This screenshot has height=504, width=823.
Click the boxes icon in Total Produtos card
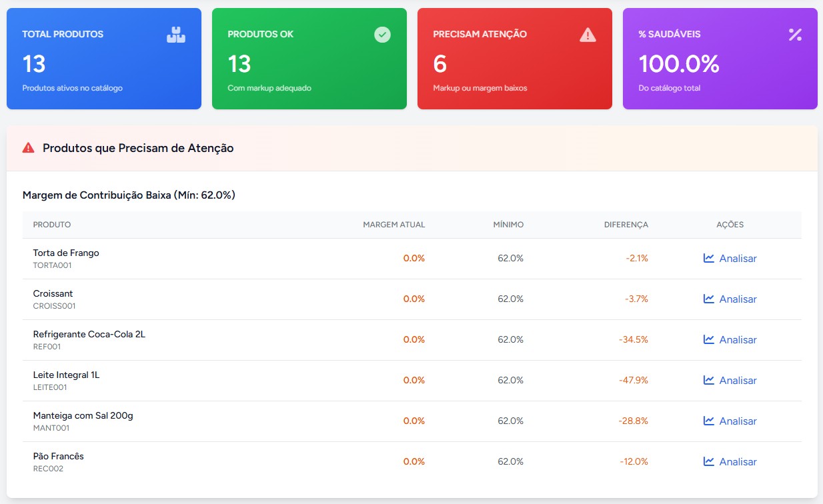tap(176, 35)
